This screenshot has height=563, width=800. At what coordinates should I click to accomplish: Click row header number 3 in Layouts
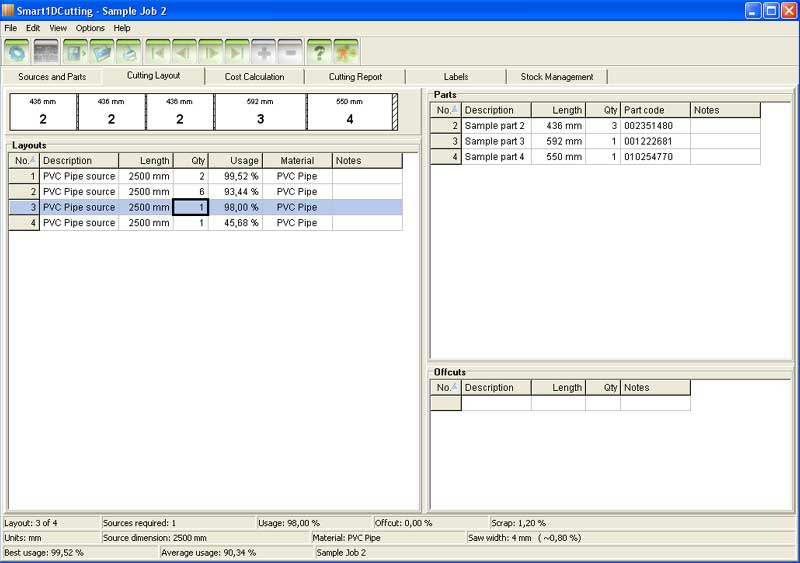click(24, 207)
